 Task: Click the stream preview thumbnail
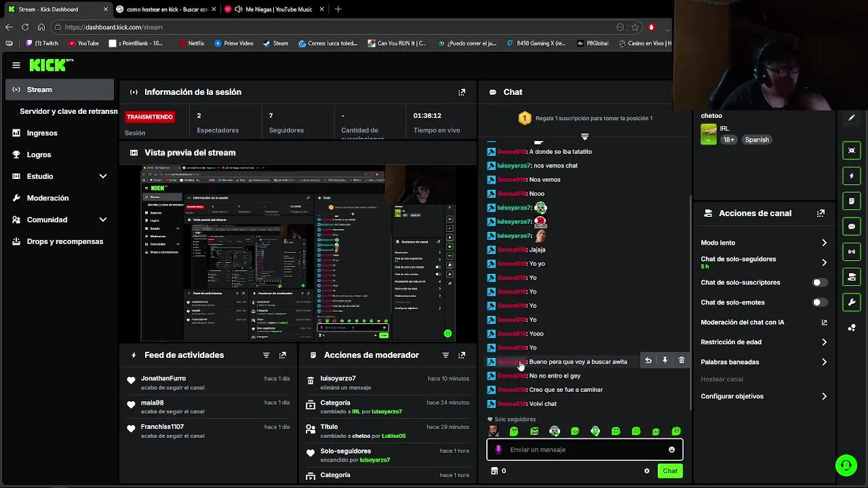point(298,253)
